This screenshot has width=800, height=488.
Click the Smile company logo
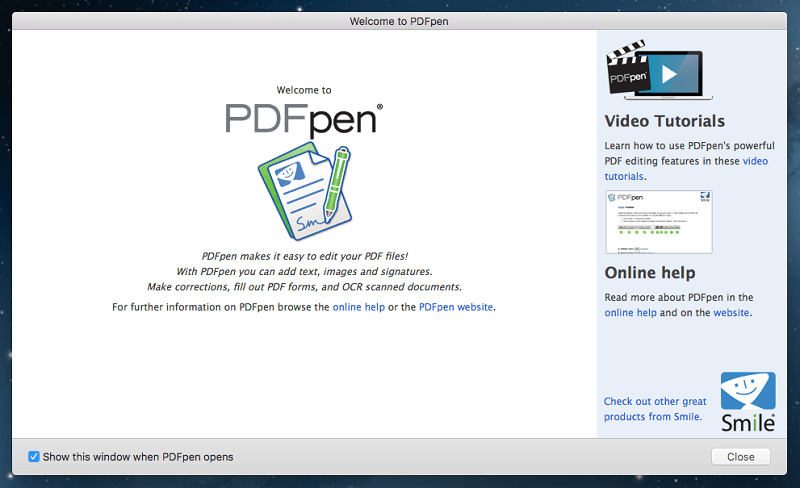748,402
